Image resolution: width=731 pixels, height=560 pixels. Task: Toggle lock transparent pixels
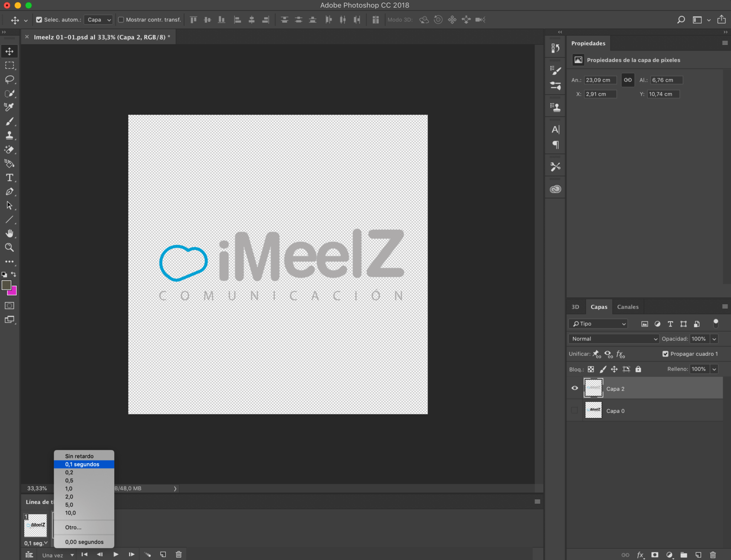tap(591, 369)
